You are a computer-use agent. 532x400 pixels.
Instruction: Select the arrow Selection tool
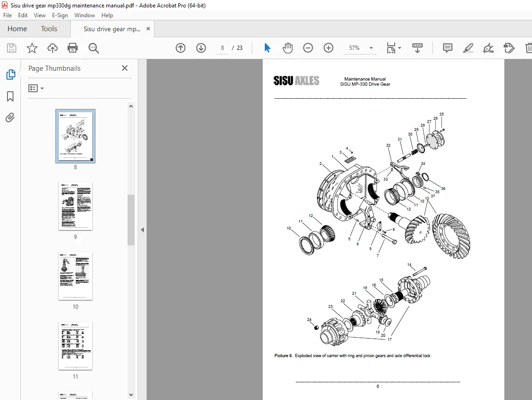point(267,48)
